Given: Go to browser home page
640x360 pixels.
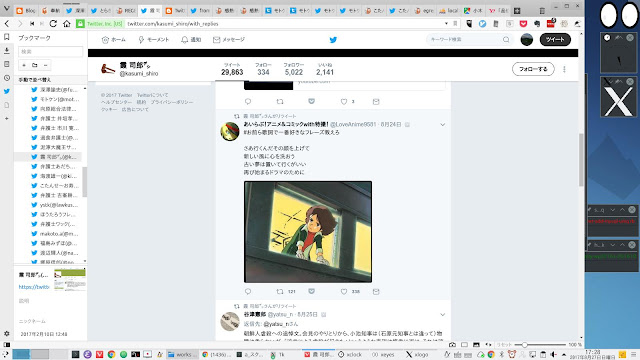Looking at the screenshot, I should [x=67, y=24].
